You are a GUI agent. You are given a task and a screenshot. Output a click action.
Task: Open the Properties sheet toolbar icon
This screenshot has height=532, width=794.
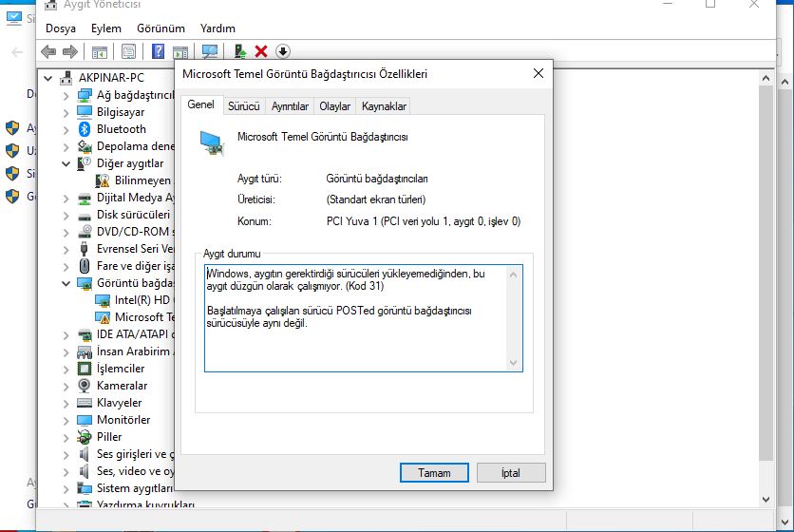(128, 51)
